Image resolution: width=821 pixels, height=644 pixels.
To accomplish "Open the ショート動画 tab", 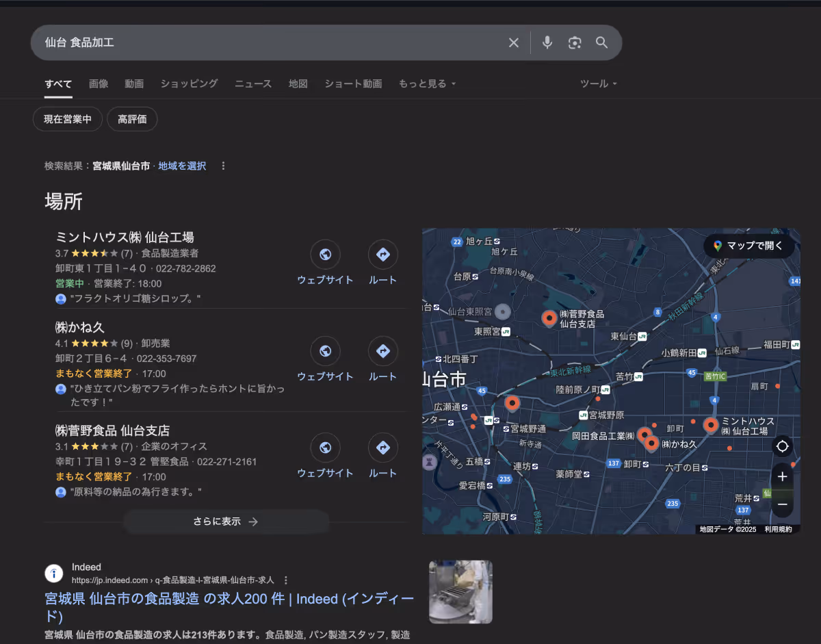I will pos(353,83).
